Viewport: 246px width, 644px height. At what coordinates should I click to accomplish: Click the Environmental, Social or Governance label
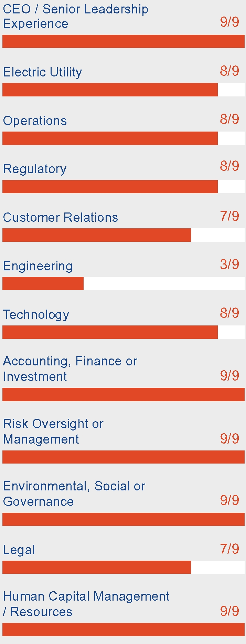[x=74, y=494]
